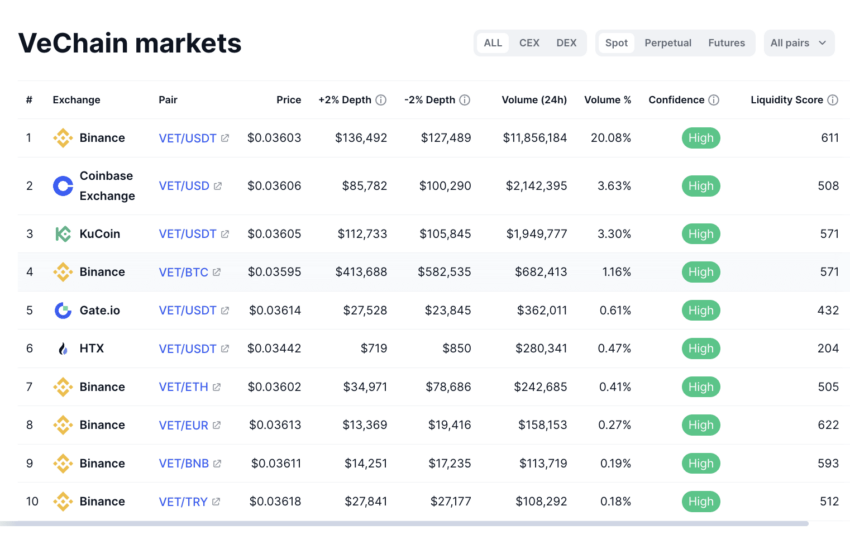Click the external link icon beside VET/USD

(217, 186)
